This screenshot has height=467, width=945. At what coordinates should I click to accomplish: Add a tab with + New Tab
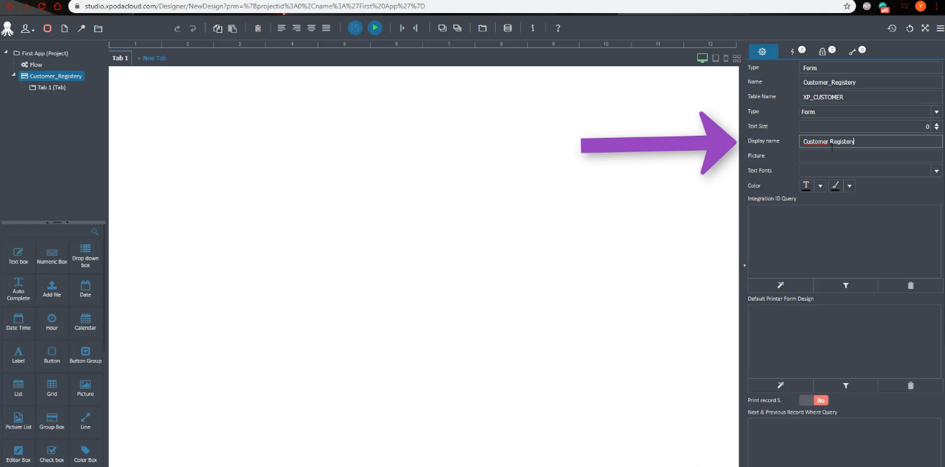pos(152,58)
